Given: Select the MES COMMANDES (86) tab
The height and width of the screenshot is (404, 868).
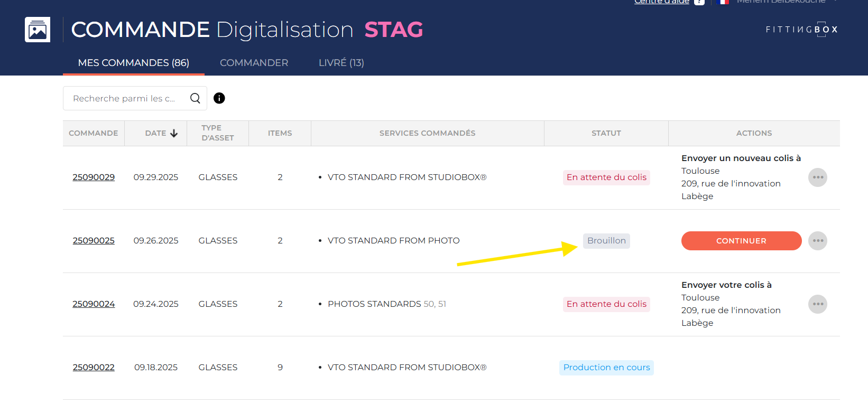Looking at the screenshot, I should [x=133, y=63].
